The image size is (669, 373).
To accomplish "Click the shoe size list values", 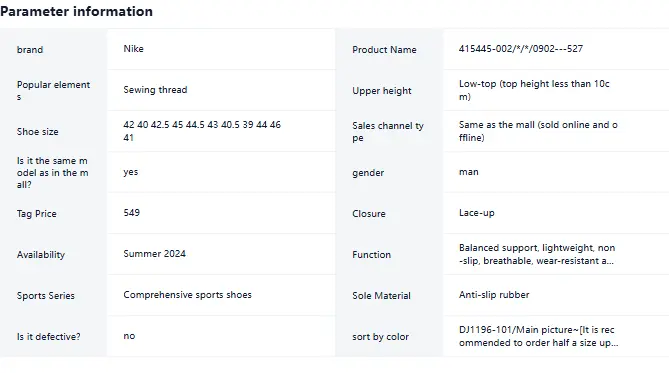I will (202, 131).
